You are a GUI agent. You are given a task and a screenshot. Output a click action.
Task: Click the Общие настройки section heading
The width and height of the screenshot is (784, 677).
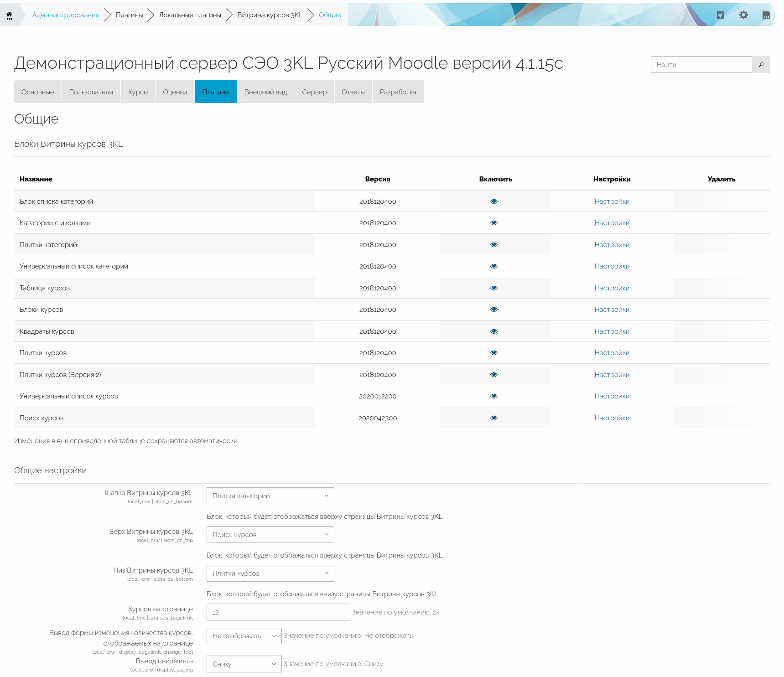coord(51,470)
